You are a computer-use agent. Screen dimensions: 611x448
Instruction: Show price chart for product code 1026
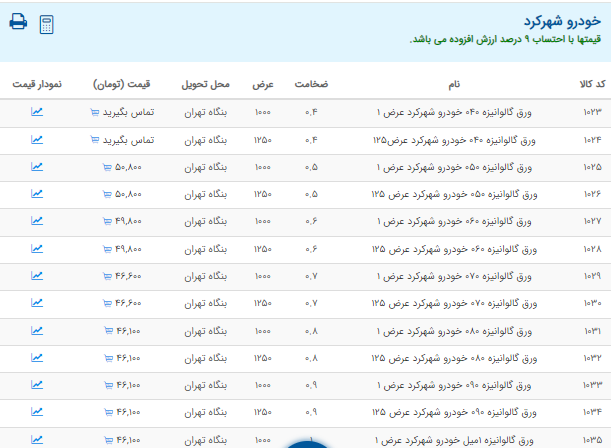37,194
